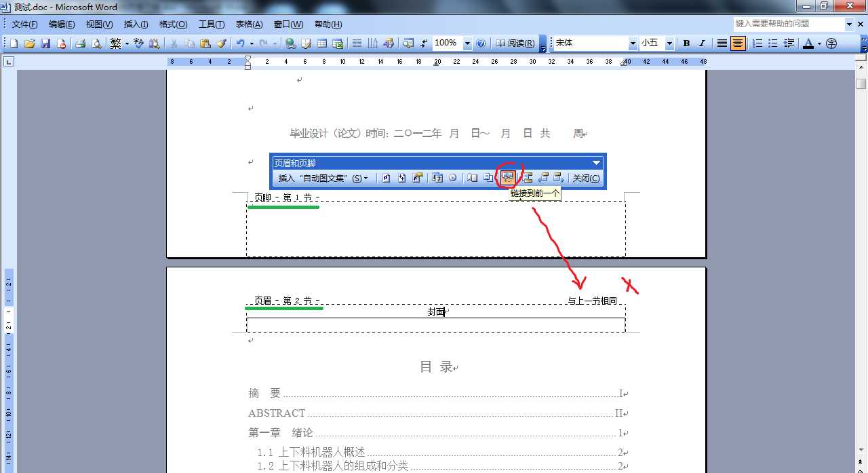Toggle center alignment

[x=738, y=43]
